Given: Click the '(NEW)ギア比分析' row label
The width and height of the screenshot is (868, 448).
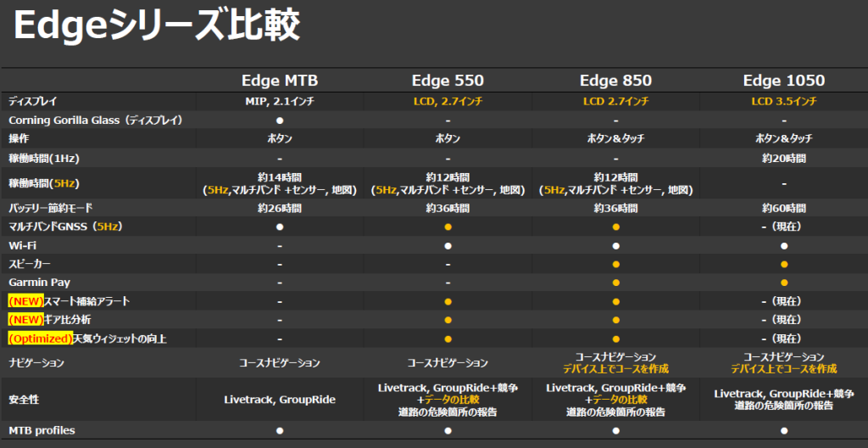Looking at the screenshot, I should (50, 320).
